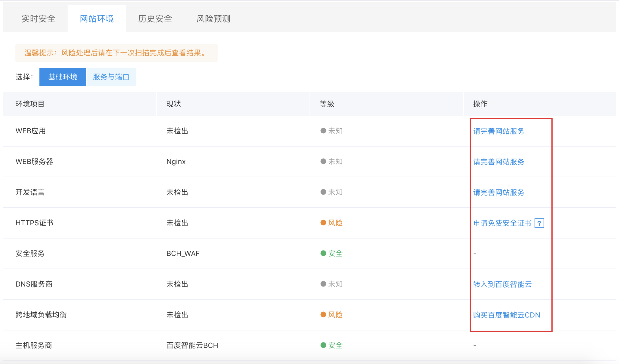Click the 安全 level in 安全服务 row
The image size is (619, 364).
point(332,253)
